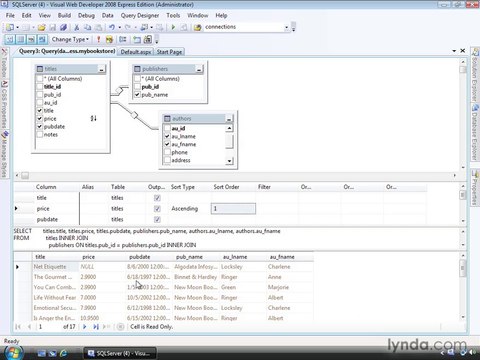480x360 pixels.
Task: Expand the New Web Site dropdown arrow
Action: (17, 27)
